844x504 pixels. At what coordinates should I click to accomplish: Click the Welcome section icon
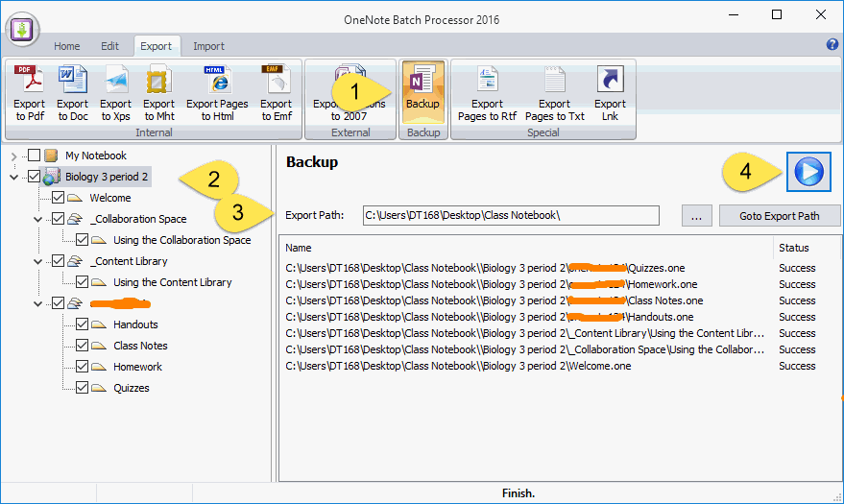(x=75, y=198)
